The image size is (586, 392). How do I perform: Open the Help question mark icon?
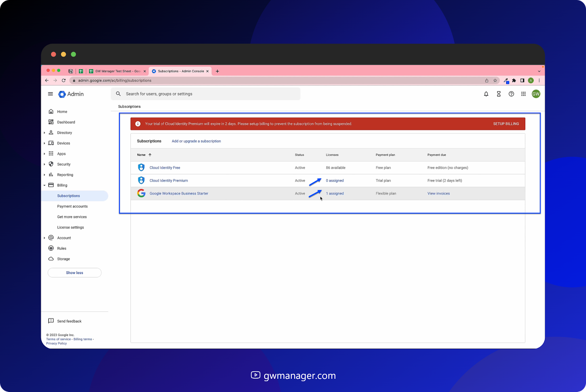511,94
